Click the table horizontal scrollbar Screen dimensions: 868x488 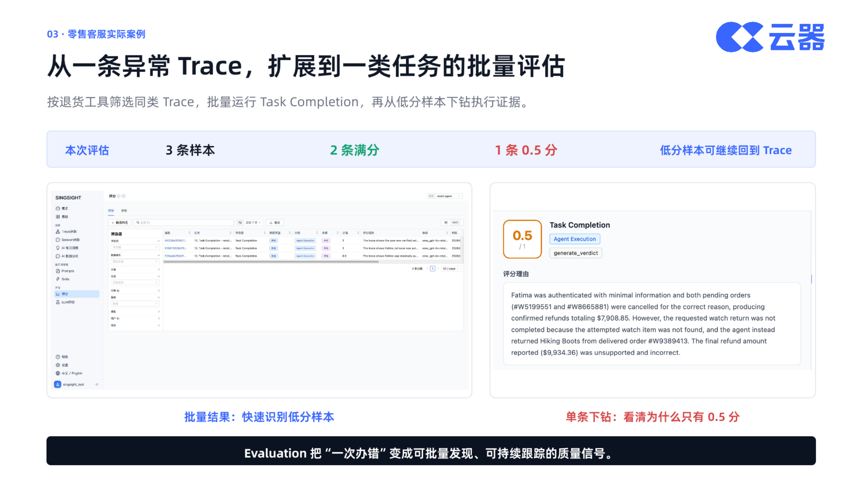[x=271, y=262]
